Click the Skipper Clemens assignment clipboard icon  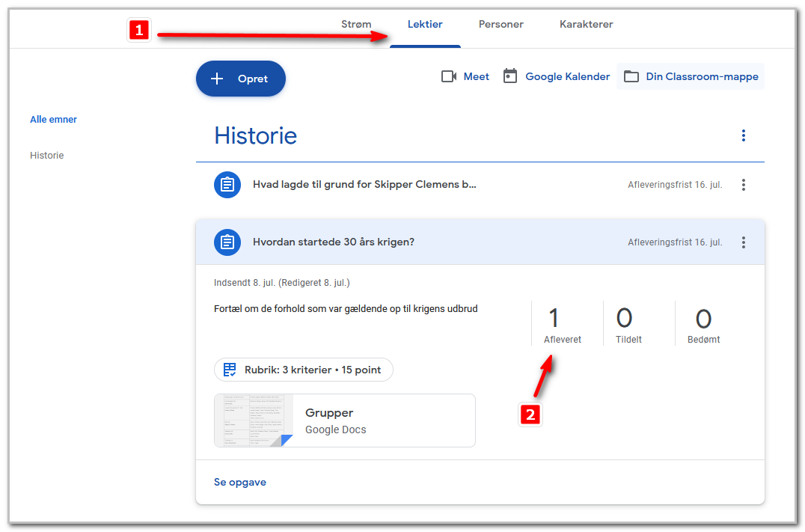227,184
